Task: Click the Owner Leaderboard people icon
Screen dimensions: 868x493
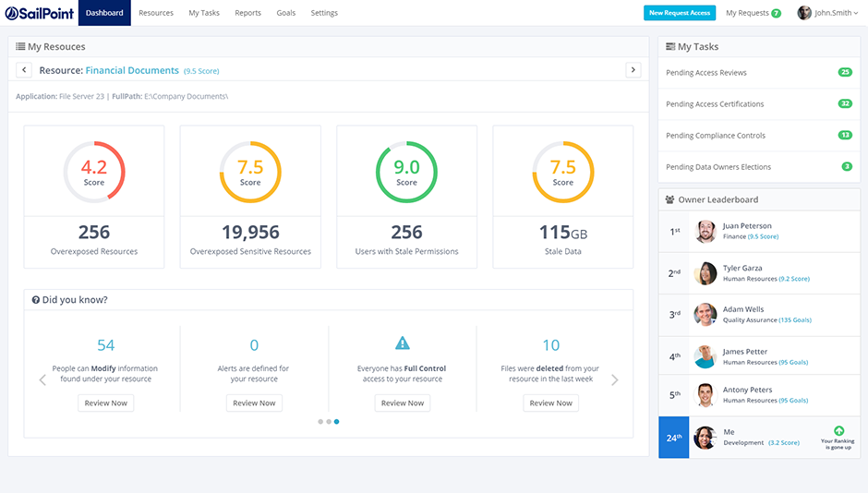Action: (669, 199)
